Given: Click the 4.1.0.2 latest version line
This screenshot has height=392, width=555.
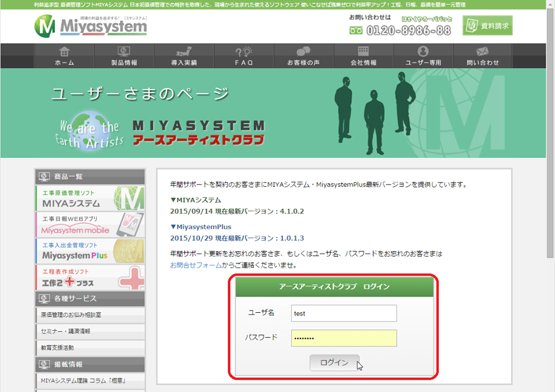Looking at the screenshot, I should (x=237, y=212).
